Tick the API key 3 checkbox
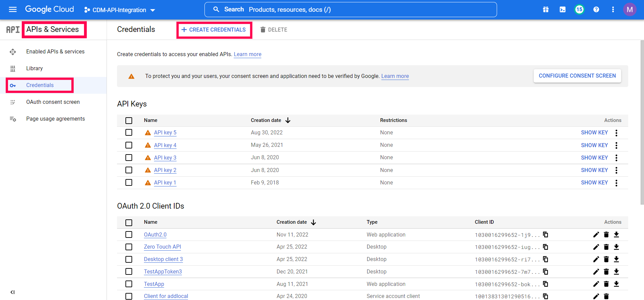Viewport: 644px width, 300px height. point(129,158)
